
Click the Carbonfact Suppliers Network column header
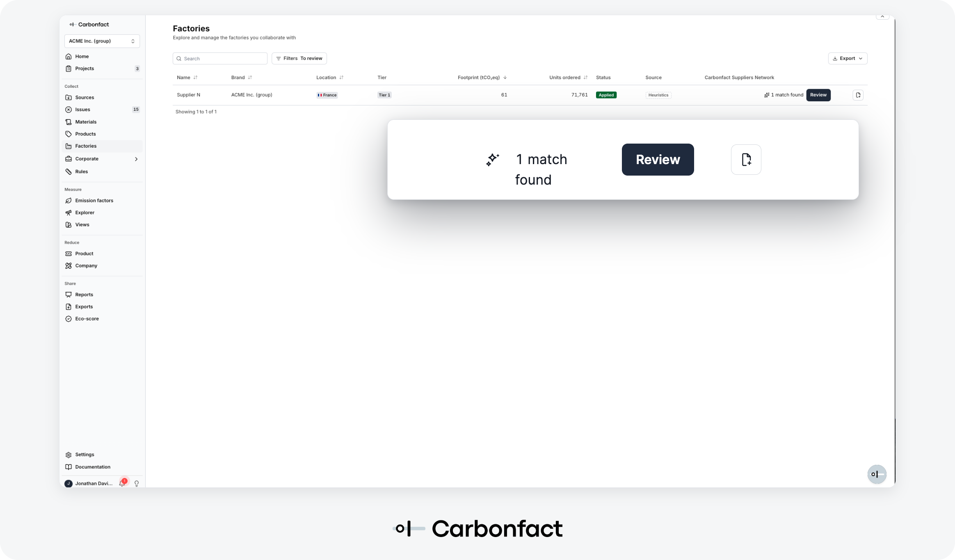[739, 78]
